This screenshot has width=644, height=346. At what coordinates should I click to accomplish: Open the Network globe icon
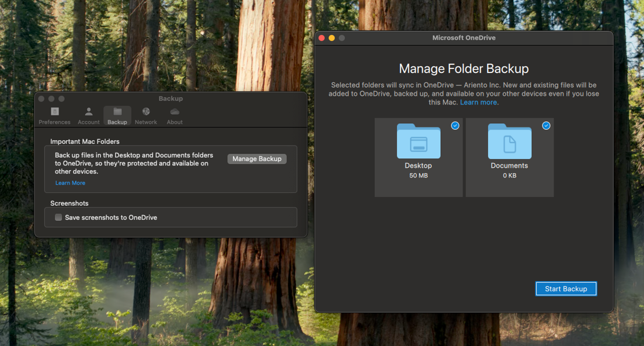[x=145, y=112]
